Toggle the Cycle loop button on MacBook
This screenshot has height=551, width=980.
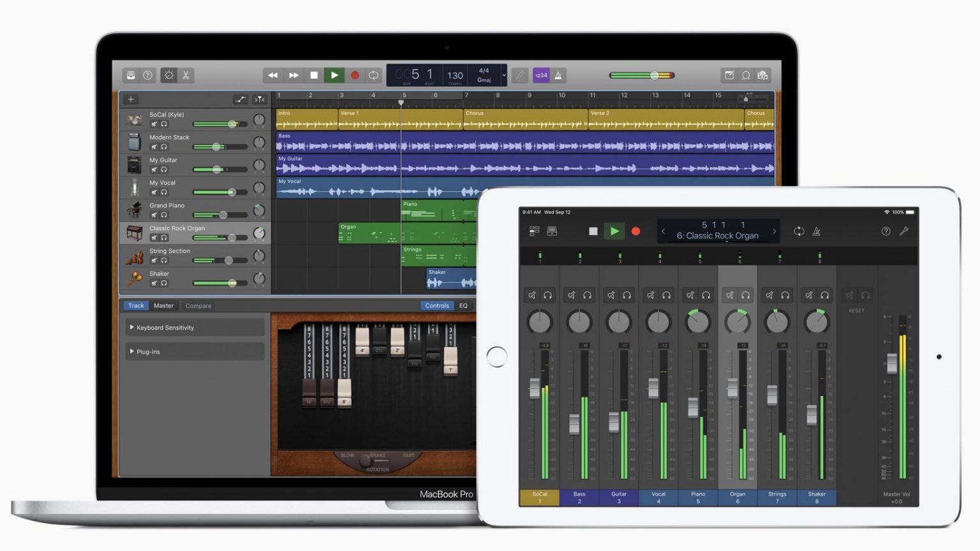[373, 75]
